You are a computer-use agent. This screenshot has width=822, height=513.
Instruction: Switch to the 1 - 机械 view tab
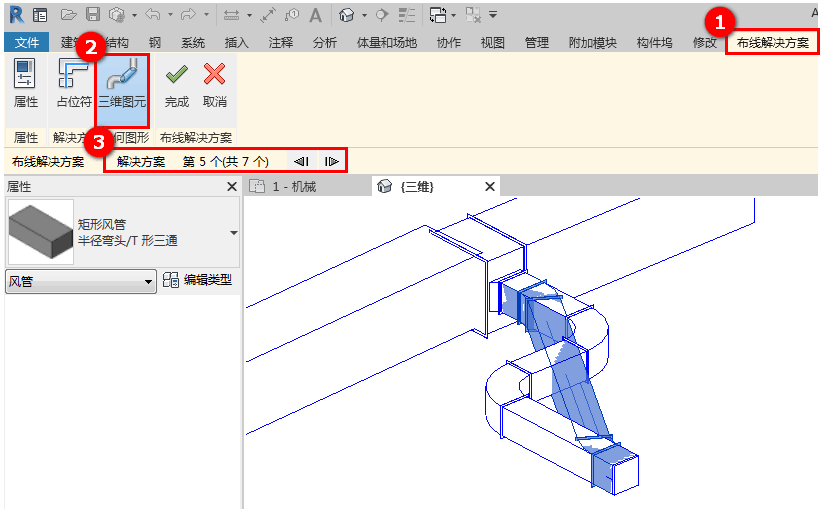(294, 187)
